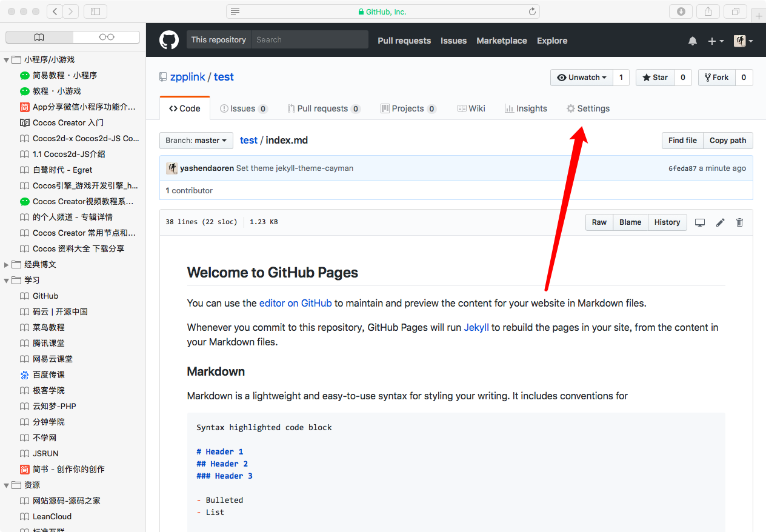Viewport: 766px width, 532px height.
Task: Click the Raw button
Action: click(x=599, y=222)
